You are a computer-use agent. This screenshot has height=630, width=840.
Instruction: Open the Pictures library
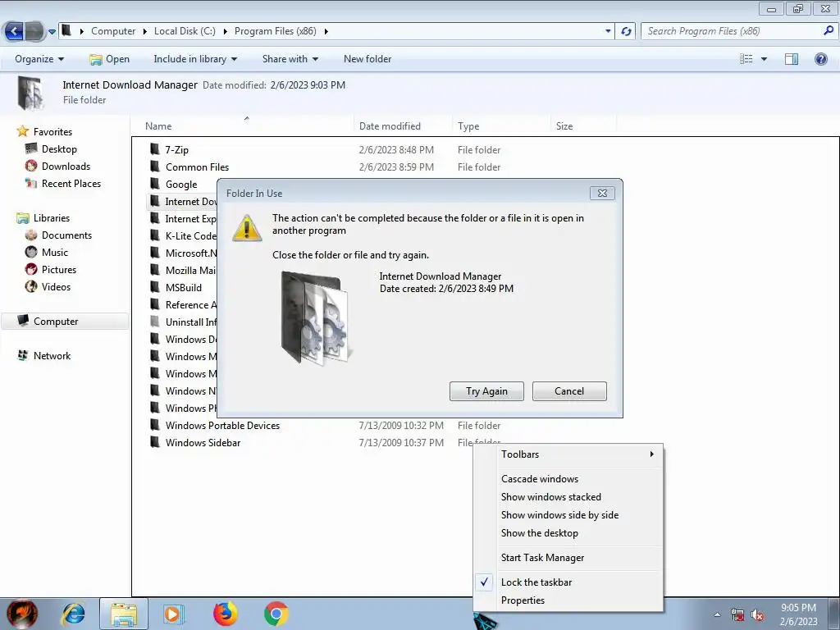(x=59, y=269)
